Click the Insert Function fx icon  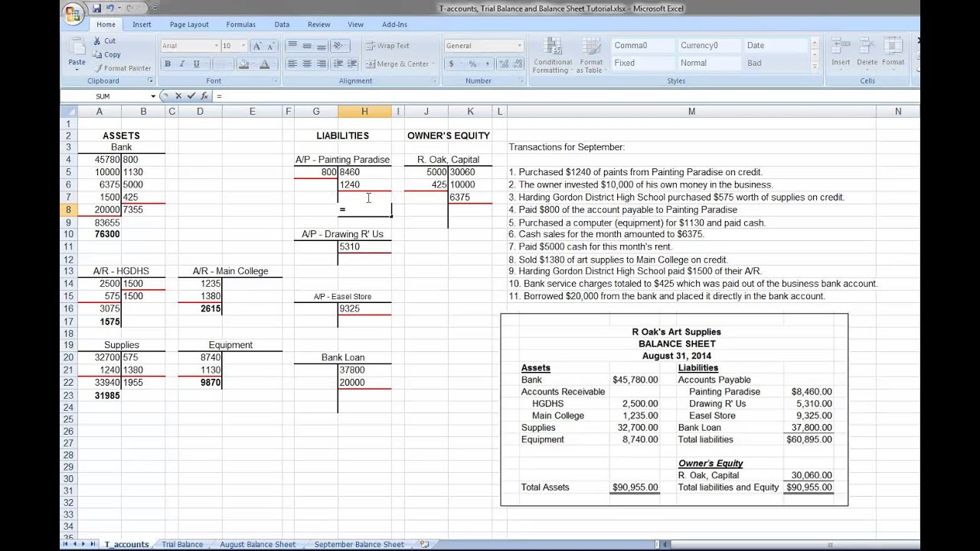[204, 96]
